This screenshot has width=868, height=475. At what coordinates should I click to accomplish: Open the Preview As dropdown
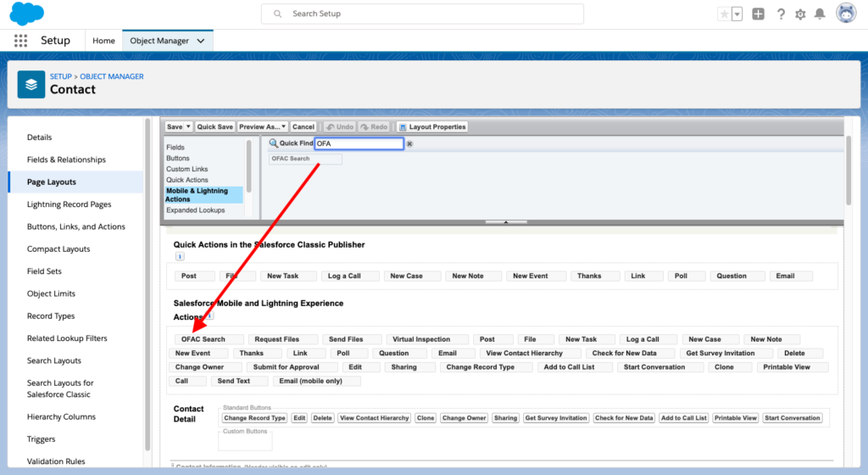click(x=263, y=126)
